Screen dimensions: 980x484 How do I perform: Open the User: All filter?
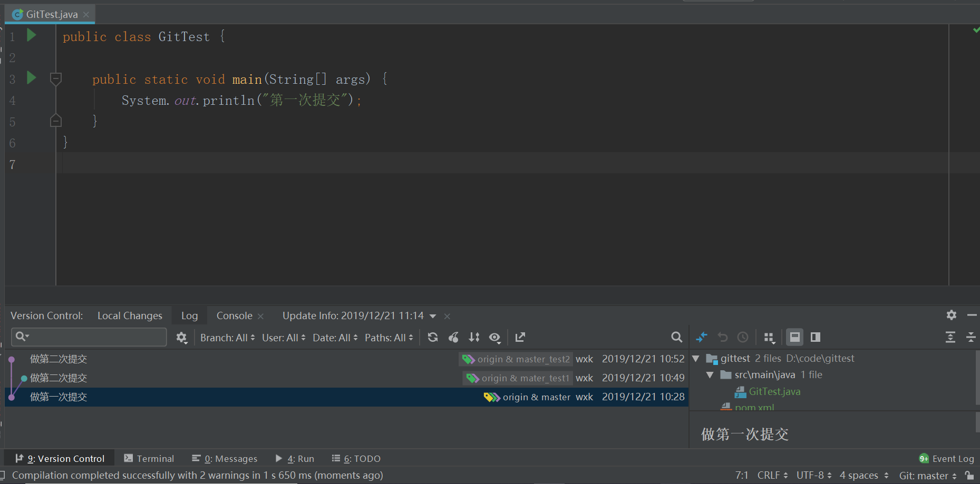(x=284, y=338)
